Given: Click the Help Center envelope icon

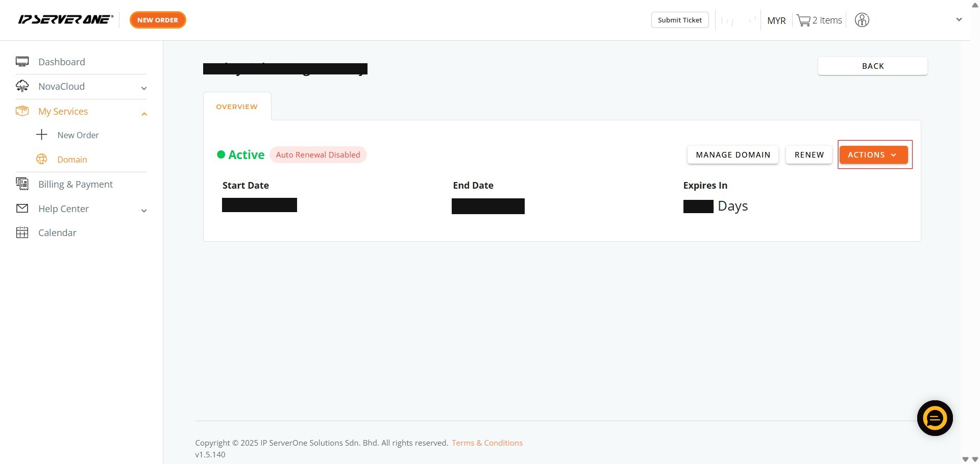Looking at the screenshot, I should [22, 209].
